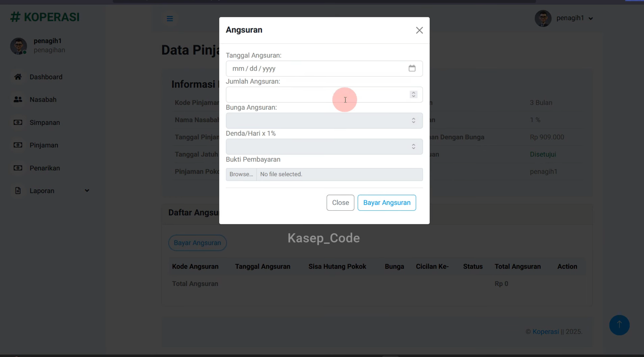Click the Disetujui status text

pyautogui.click(x=543, y=154)
